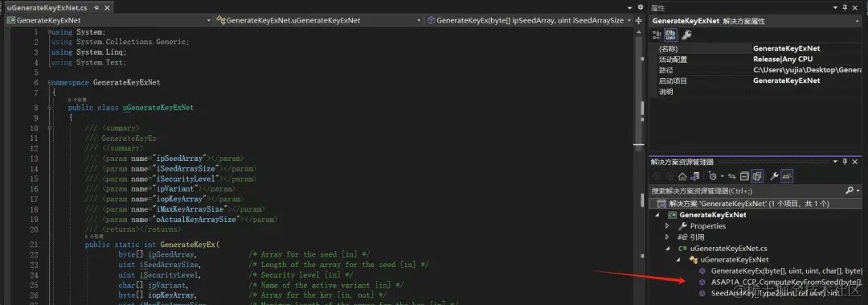The image size is (868, 305).
Task: Click the Solution Explorer search magnifier
Action: point(850,190)
